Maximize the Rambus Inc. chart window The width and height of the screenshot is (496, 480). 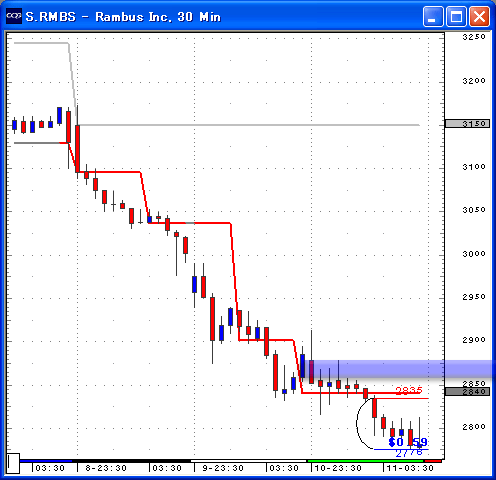coord(456,16)
